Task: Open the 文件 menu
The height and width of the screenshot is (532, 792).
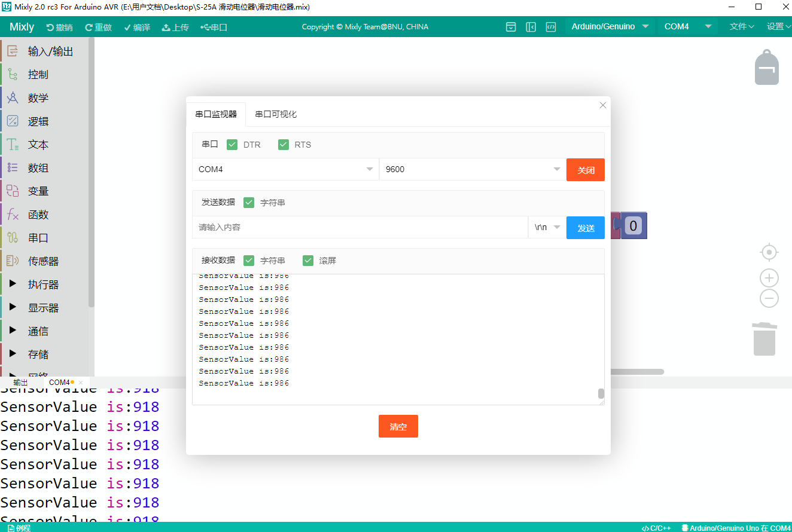Action: point(741,27)
